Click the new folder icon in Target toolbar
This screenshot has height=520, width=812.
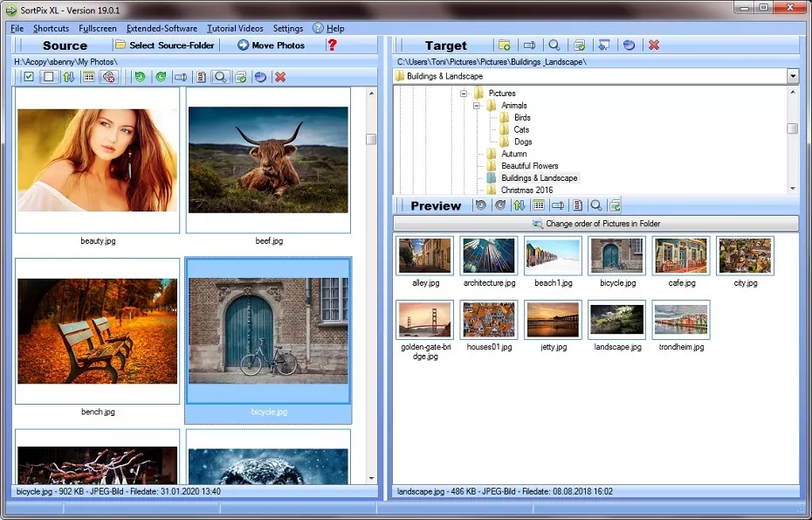coord(504,45)
